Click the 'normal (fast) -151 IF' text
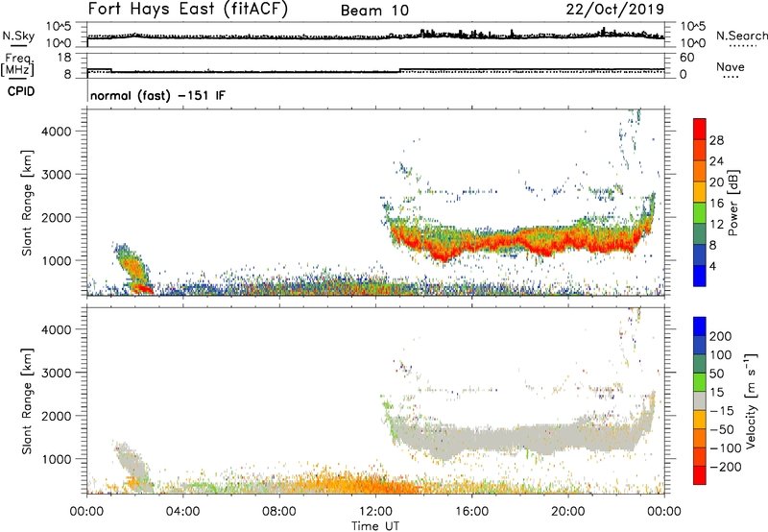The image size is (768, 532). (157, 95)
